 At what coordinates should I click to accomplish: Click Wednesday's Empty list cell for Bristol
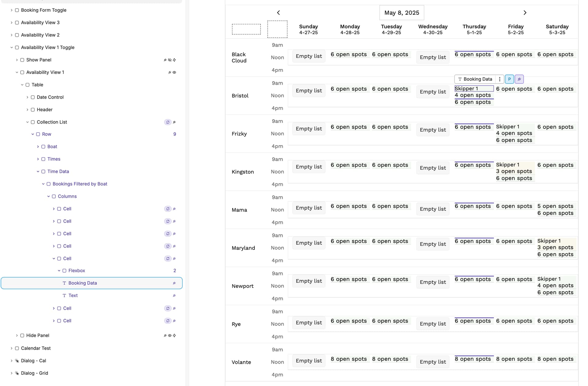click(433, 92)
